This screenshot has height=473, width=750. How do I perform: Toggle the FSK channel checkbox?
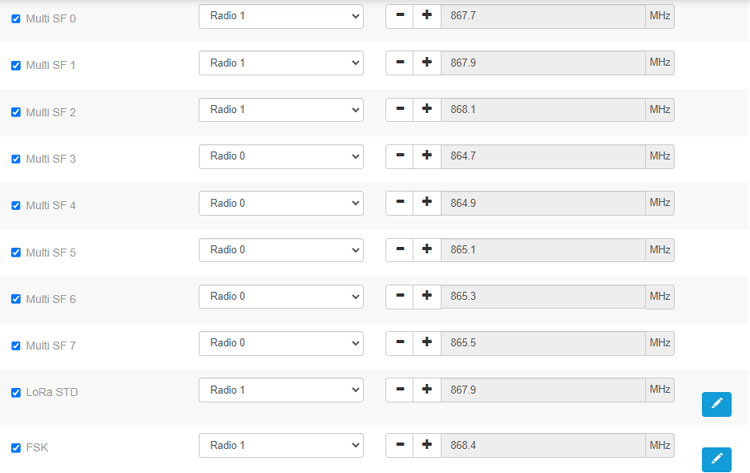coord(16,448)
